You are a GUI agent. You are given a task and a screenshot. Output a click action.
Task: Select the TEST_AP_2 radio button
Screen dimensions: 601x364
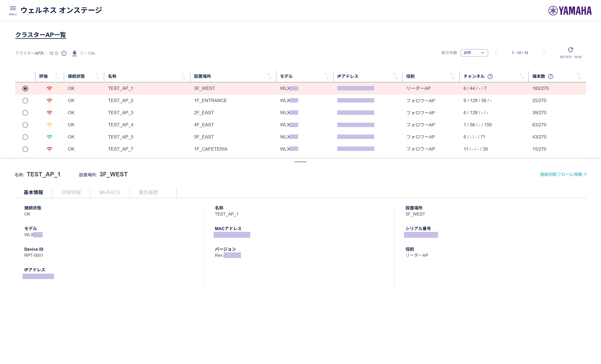pyautogui.click(x=25, y=101)
